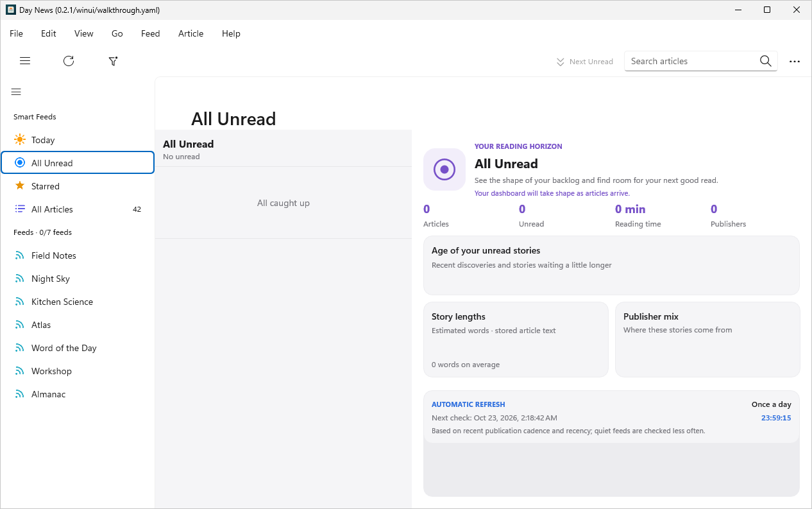
Task: Click the Next check date text
Action: (x=495, y=418)
